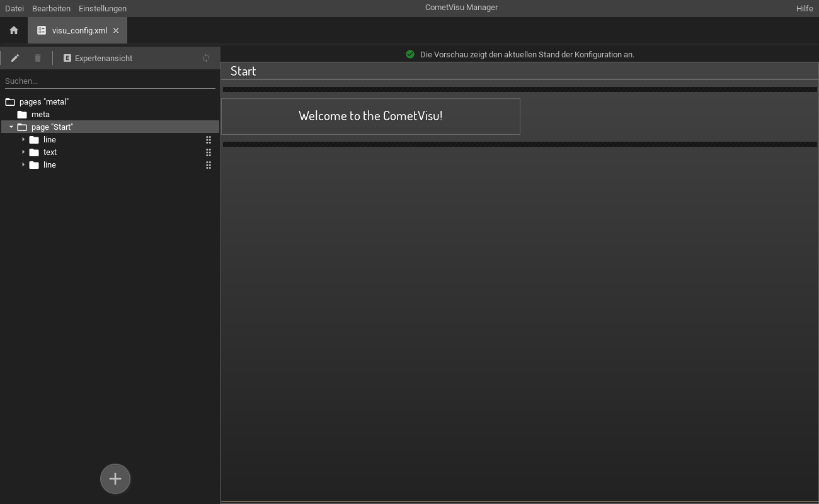
Task: Open the Bearbeiten menu
Action: (51, 8)
